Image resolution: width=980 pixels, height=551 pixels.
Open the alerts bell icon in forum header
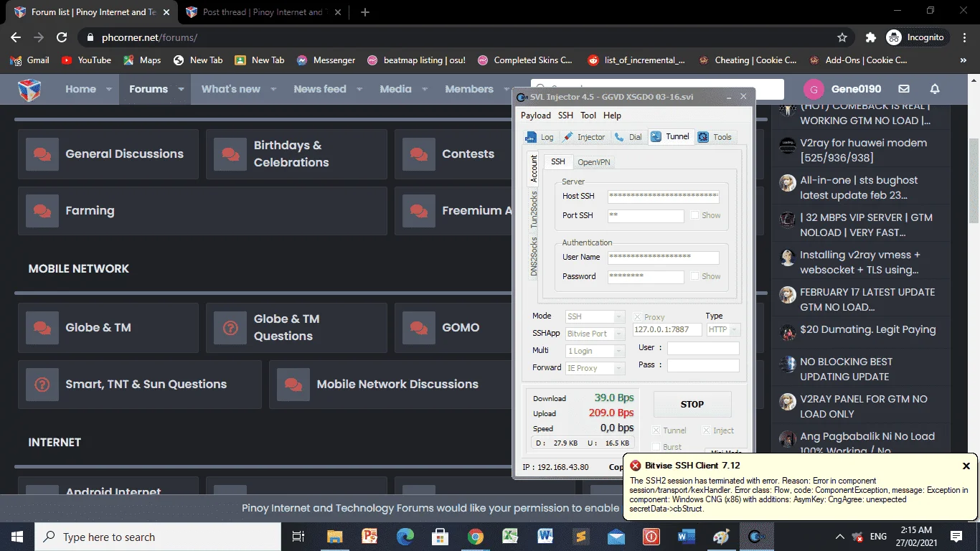click(x=935, y=89)
